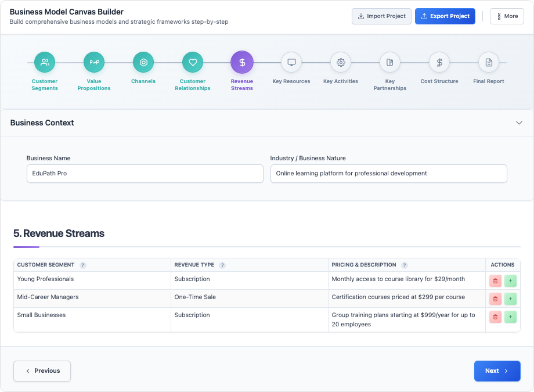Add a row after Mid-Career Managers
534x392 pixels.
pos(511,299)
